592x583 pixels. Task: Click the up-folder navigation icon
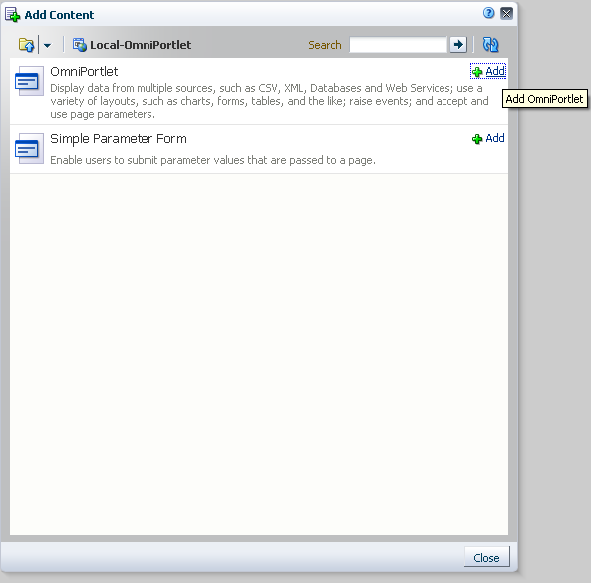[26, 45]
